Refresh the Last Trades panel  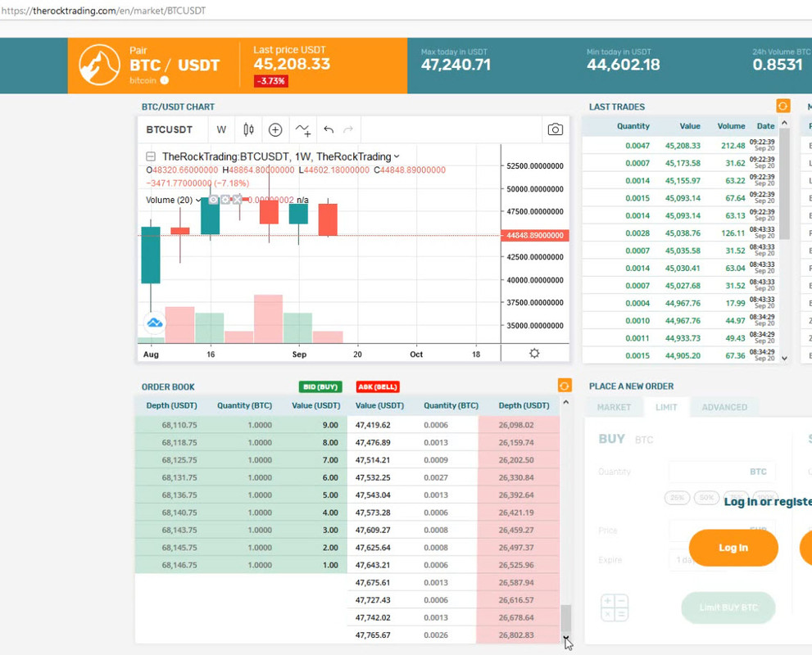click(x=783, y=106)
